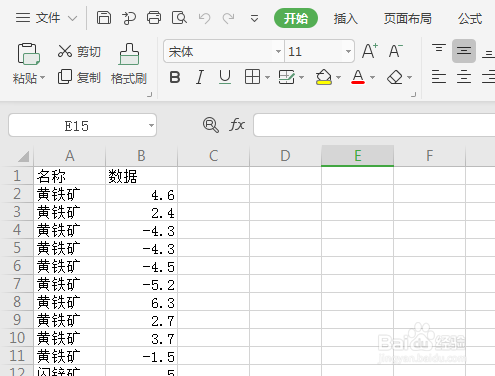Select column D header
The width and height of the screenshot is (495, 376).
click(x=285, y=156)
